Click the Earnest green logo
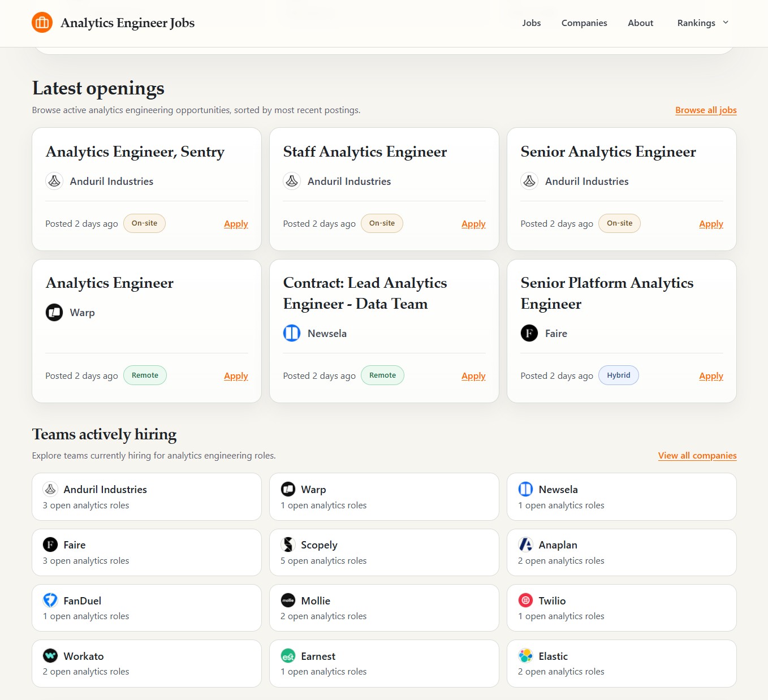 [288, 656]
